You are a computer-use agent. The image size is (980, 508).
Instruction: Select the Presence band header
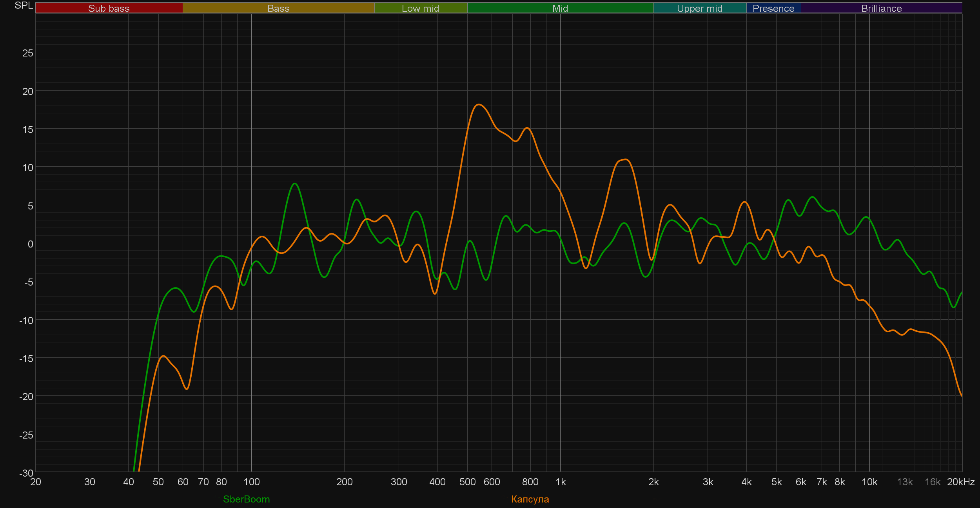coord(773,8)
